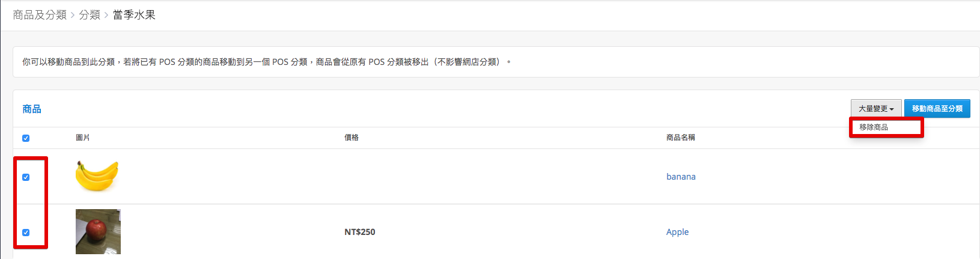The image size is (980, 259).
Task: Click the POS 分類 info notice text
Action: click(x=266, y=62)
